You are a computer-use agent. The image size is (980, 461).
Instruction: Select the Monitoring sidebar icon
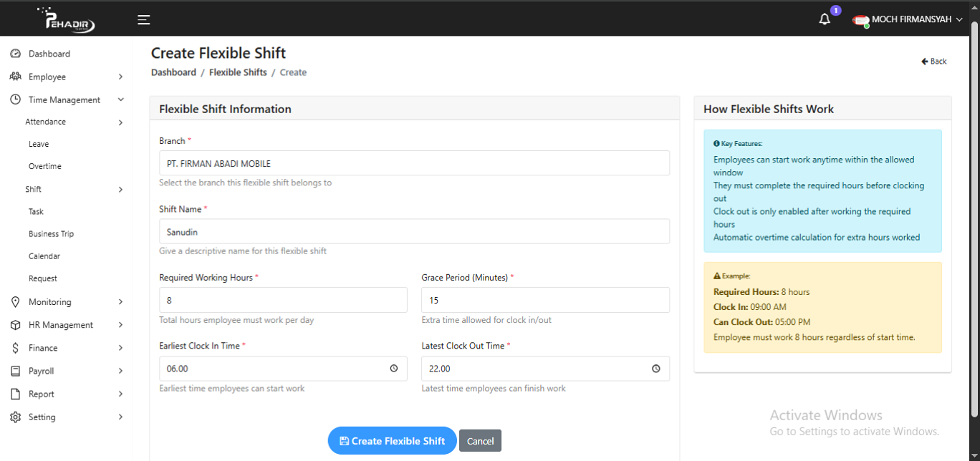pos(15,301)
